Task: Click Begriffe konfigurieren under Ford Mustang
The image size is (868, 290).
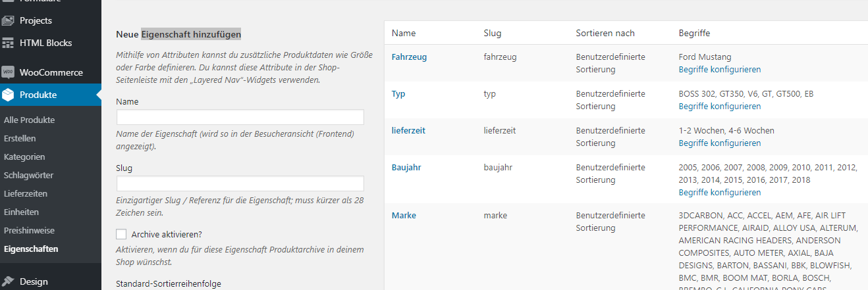Action: [x=719, y=70]
